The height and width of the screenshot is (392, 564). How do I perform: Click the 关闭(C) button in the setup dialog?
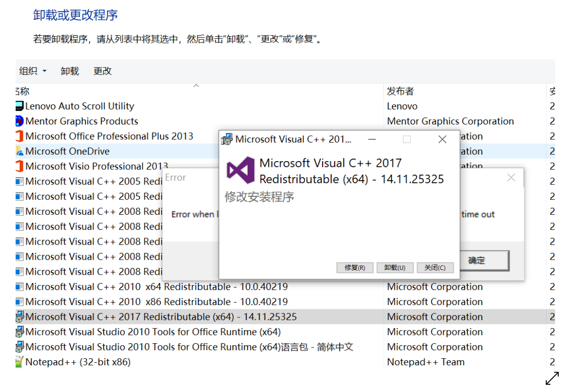[435, 268]
